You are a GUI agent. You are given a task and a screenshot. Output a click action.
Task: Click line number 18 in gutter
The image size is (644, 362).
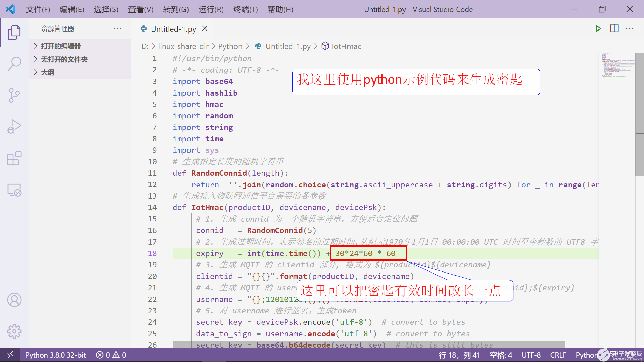point(152,253)
